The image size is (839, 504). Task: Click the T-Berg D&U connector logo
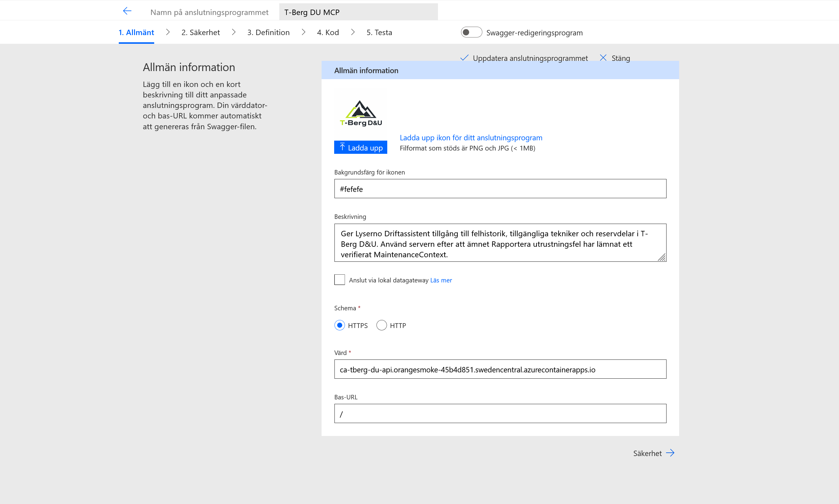pos(361,113)
